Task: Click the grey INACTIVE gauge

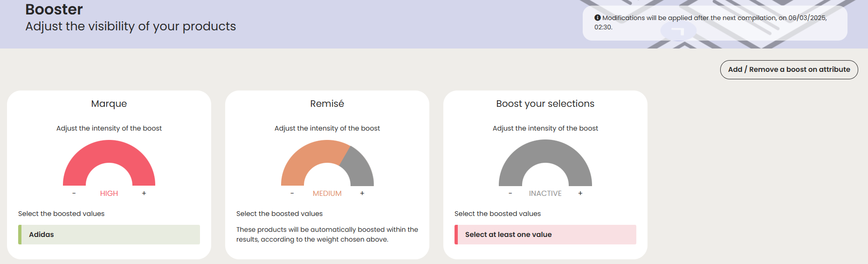Action: point(545,152)
